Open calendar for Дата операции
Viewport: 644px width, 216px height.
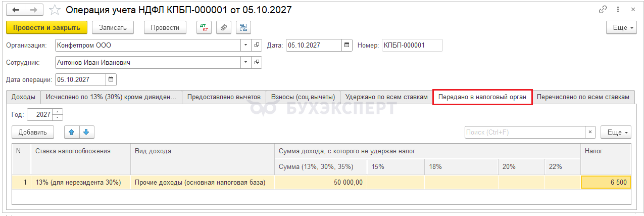pos(111,79)
